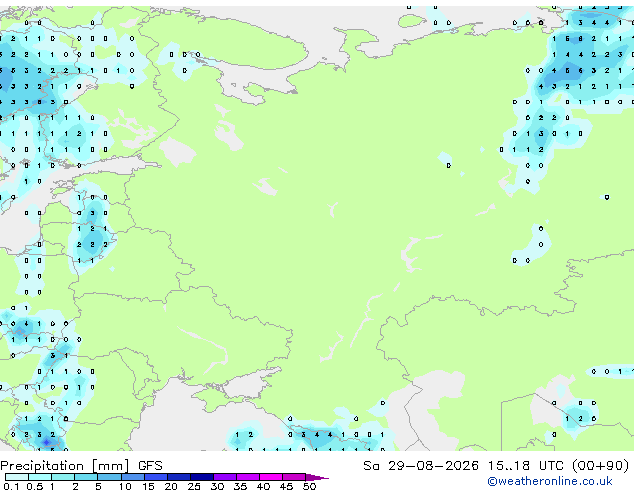This screenshot has width=634, height=490.
Task: Click the '50' legend scale label
Action: (310, 486)
